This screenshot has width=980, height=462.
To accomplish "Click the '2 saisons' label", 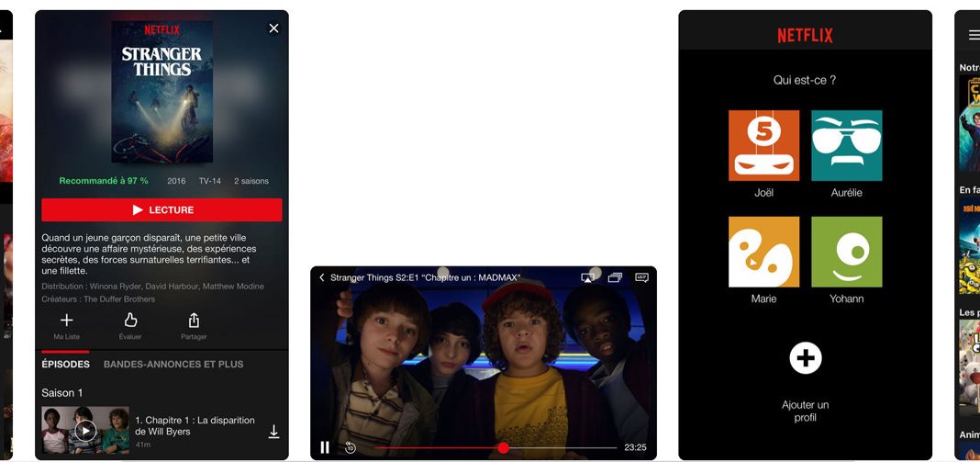I will click(251, 181).
